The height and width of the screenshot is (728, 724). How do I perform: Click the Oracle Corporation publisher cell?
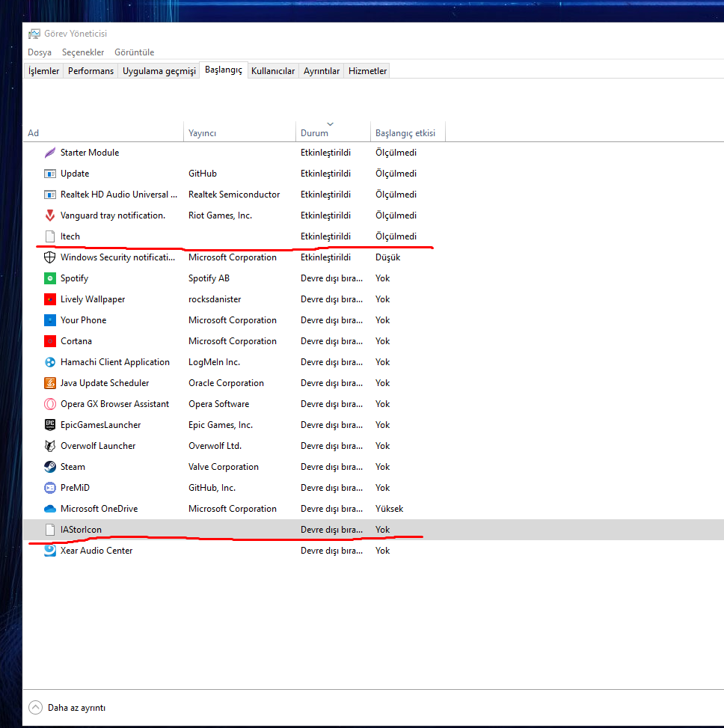click(226, 383)
